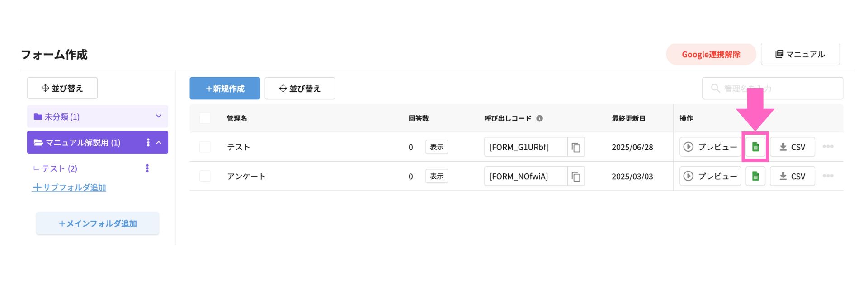This screenshot has width=868, height=289.
Task: Click the +新規作成 button
Action: tap(225, 89)
